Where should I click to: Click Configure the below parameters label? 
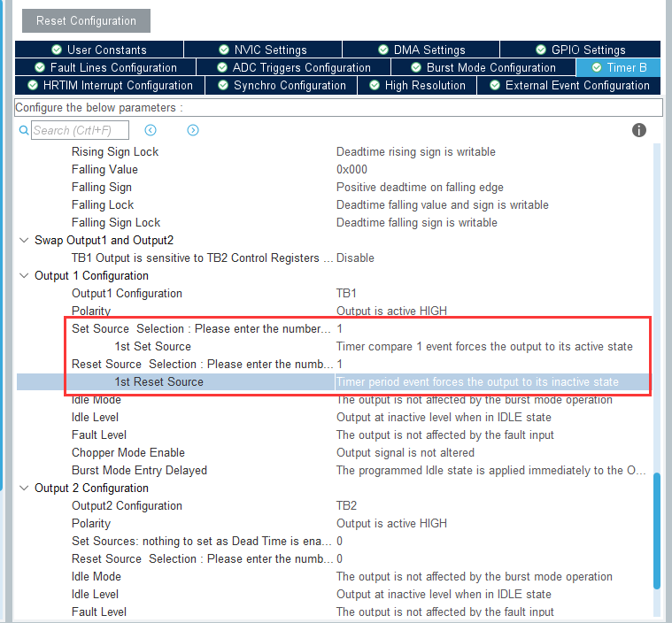pos(99,108)
